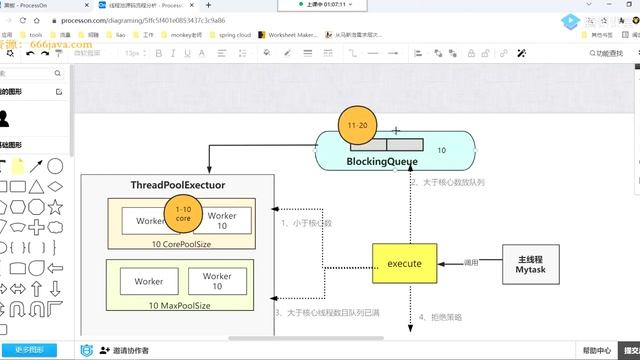Select the left block arrow shape

click(x=55, y=268)
